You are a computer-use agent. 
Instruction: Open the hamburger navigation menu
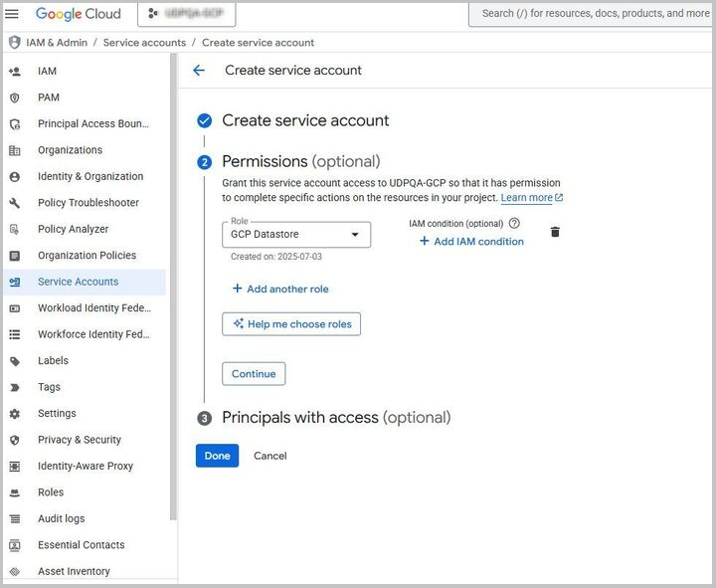pos(13,14)
